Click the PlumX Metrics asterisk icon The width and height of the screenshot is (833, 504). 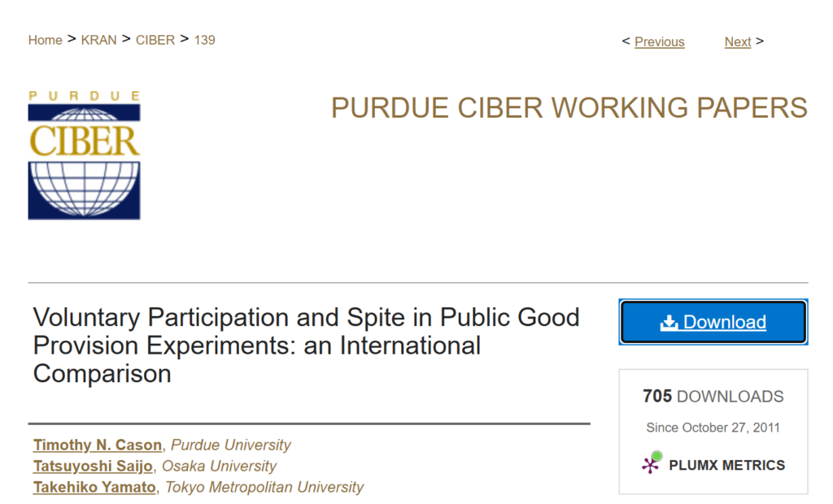click(652, 463)
